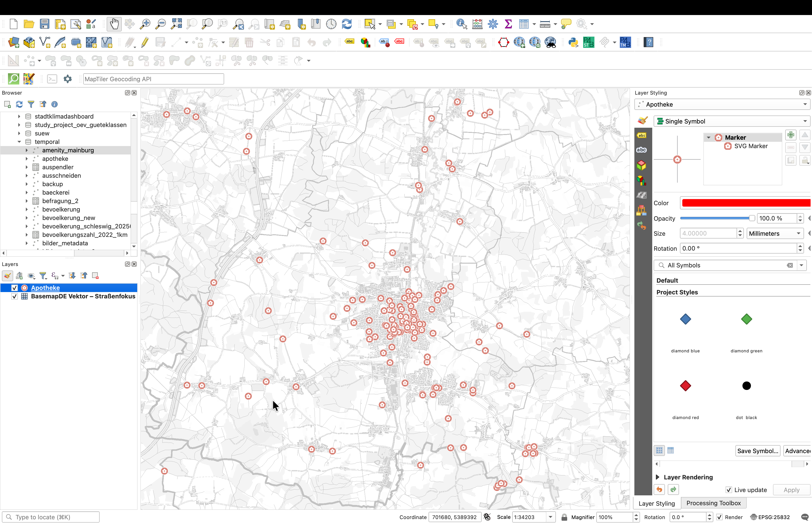Click the Statistical Summary sigma icon
The width and height of the screenshot is (812, 524).
click(508, 24)
